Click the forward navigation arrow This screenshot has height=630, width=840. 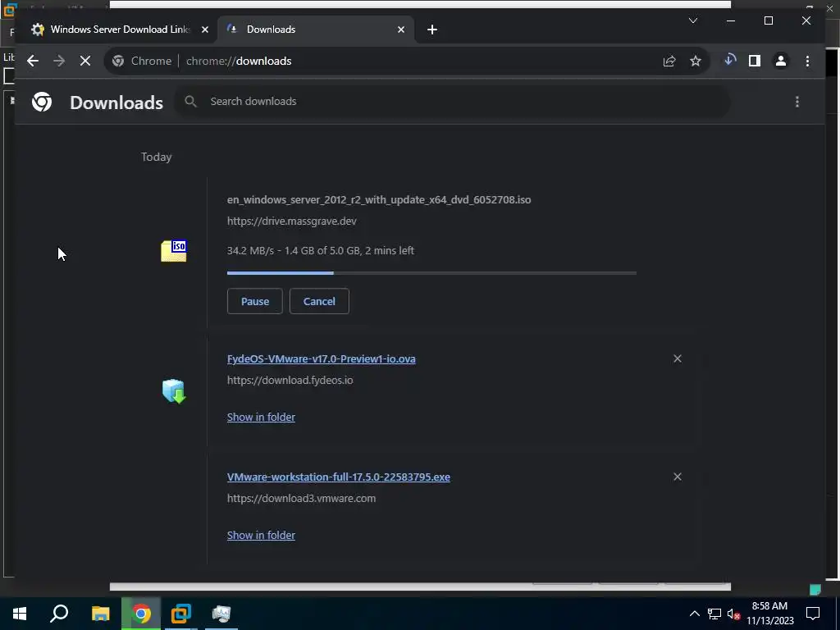tap(59, 61)
